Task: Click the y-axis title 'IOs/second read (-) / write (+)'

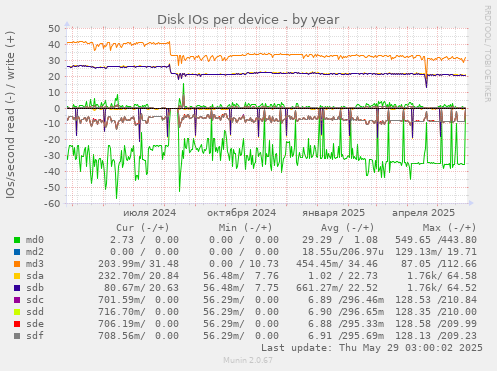Action: point(10,115)
